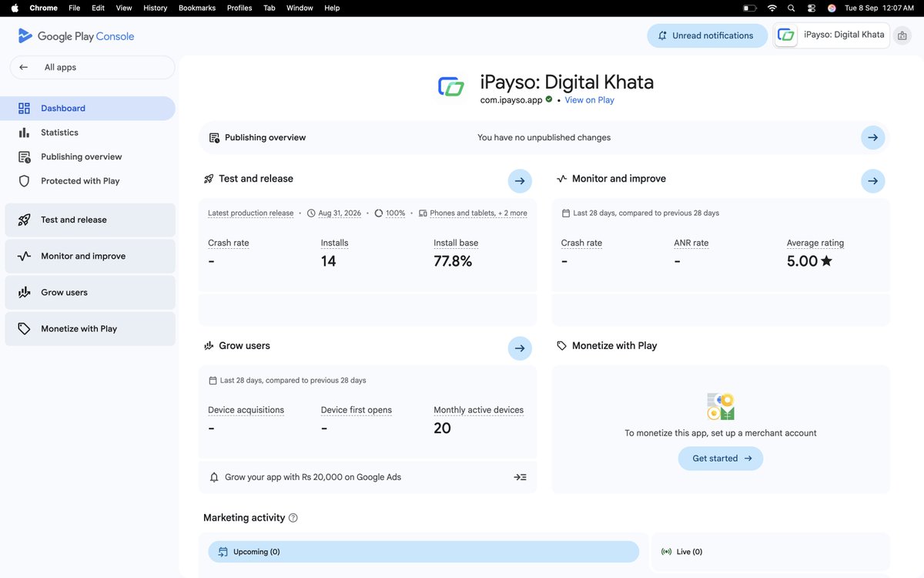Open Publishing overview arrow button

coord(872,138)
